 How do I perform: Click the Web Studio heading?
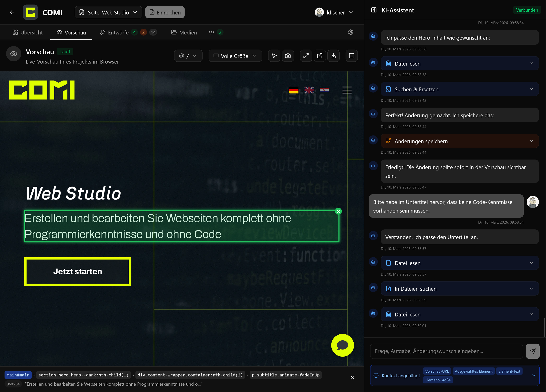tap(73, 193)
